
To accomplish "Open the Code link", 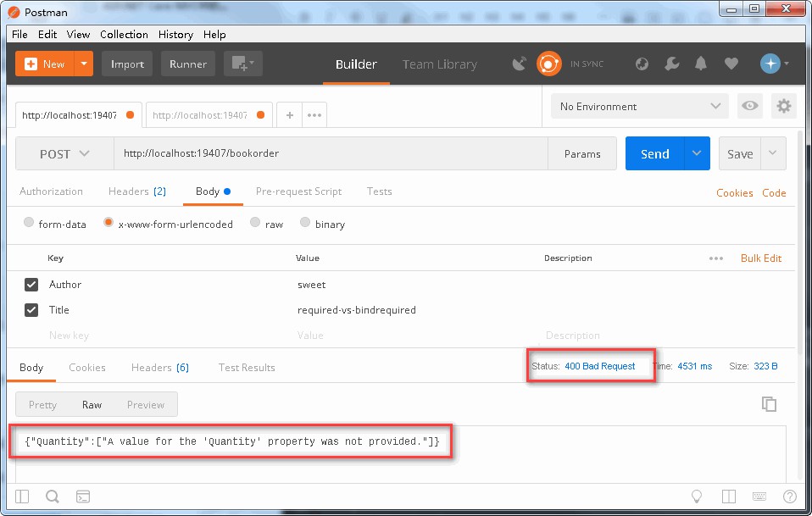I will (774, 192).
